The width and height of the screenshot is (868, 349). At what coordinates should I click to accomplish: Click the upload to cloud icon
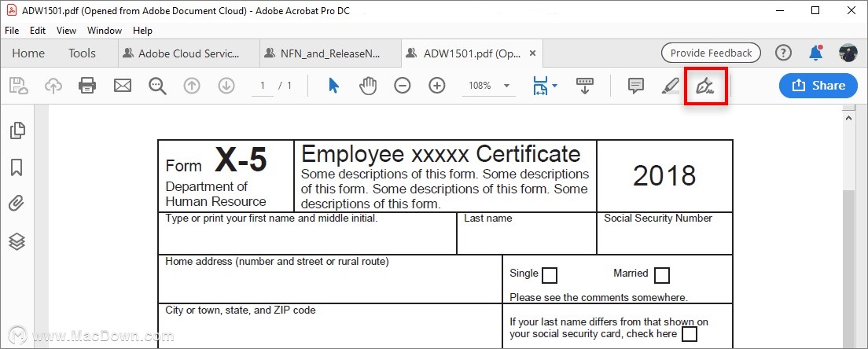53,85
